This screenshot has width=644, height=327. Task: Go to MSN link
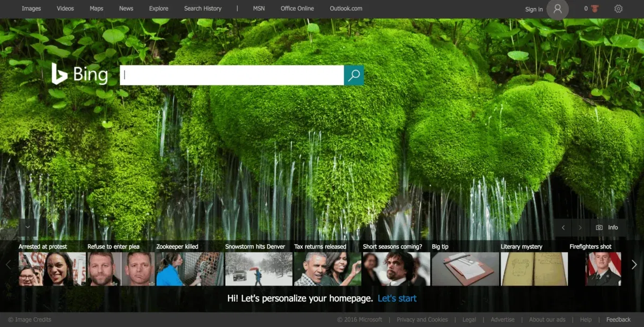coord(259,9)
